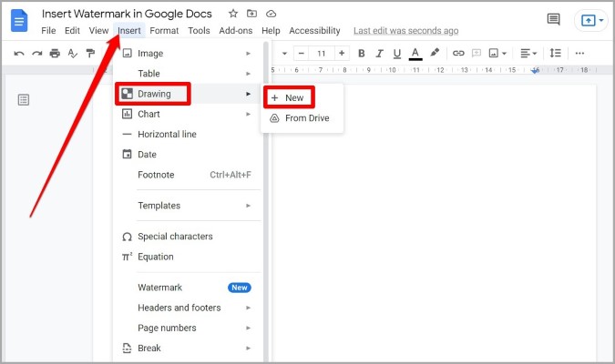Click the Redo arrow
This screenshot has width=615, height=364.
(36, 54)
